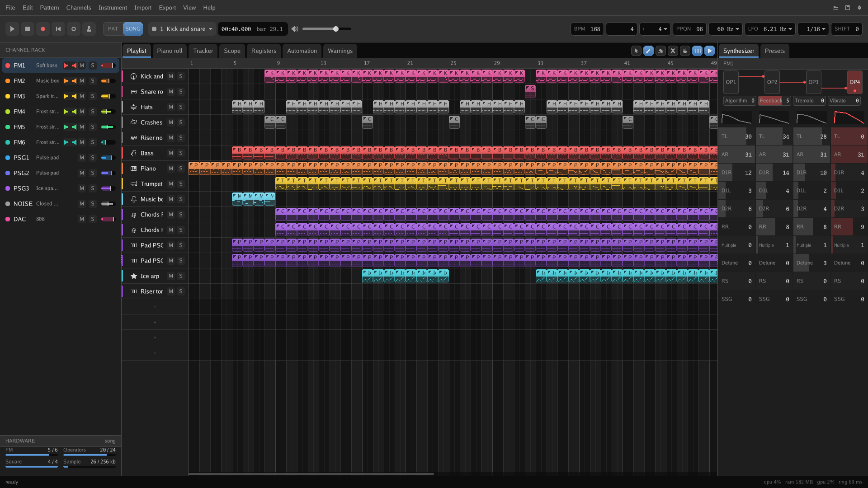The height and width of the screenshot is (488, 868).
Task: Solo the NOISE channel
Action: pyautogui.click(x=93, y=204)
